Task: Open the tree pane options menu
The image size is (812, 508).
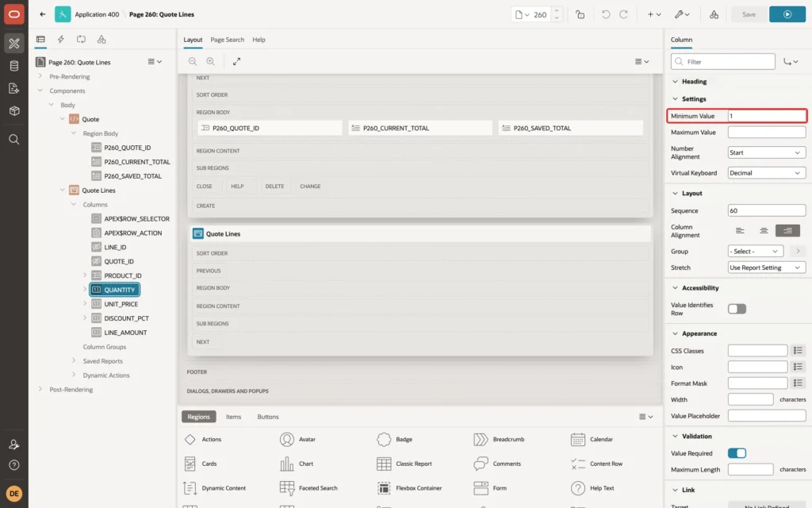Action: (155, 62)
